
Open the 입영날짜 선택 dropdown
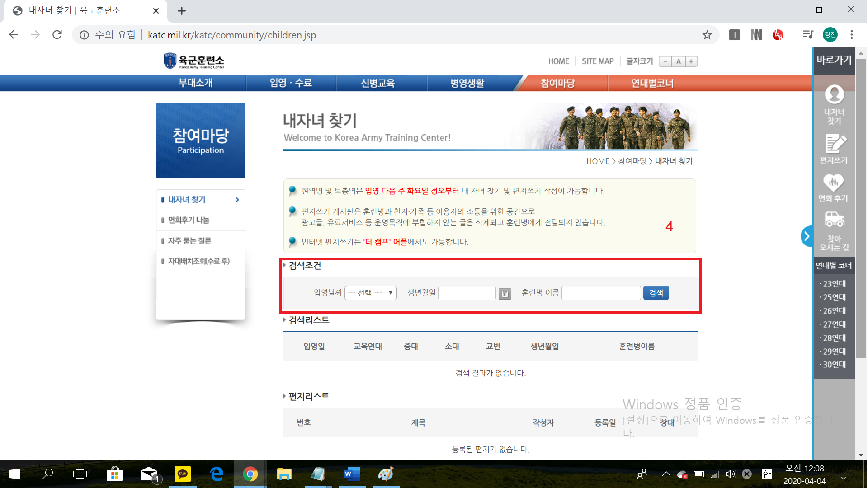click(x=370, y=293)
